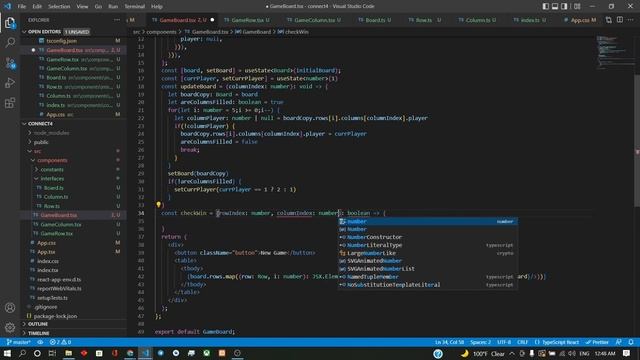Open the File menu
This screenshot has width=640, height=360.
click(22, 6)
